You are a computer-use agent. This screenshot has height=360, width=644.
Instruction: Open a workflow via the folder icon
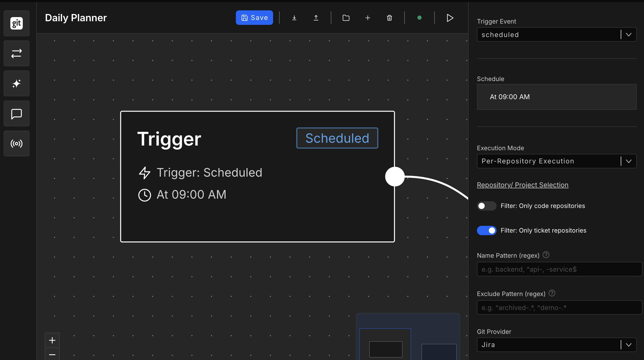click(x=346, y=18)
